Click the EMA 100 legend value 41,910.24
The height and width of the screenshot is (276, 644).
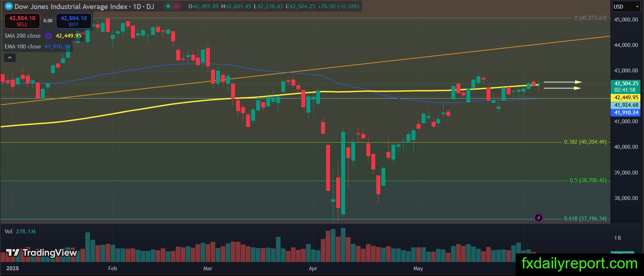[57, 47]
